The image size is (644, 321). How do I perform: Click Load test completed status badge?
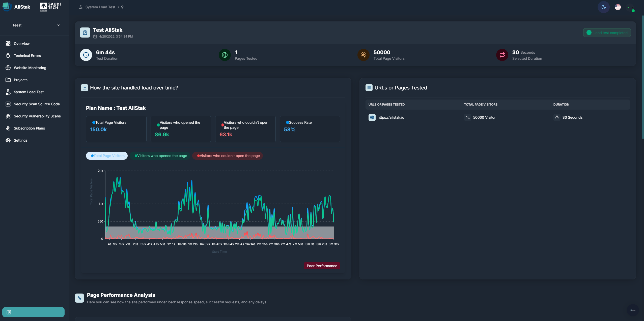(x=607, y=33)
